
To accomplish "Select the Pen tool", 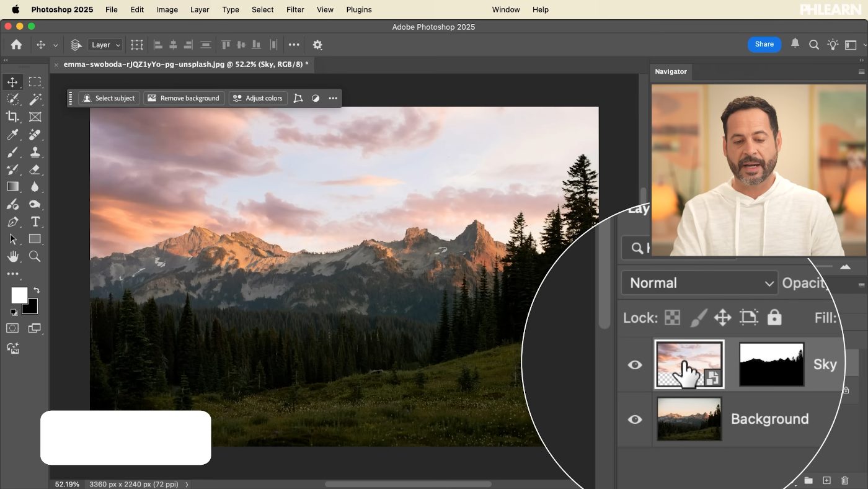I will [x=12, y=222].
